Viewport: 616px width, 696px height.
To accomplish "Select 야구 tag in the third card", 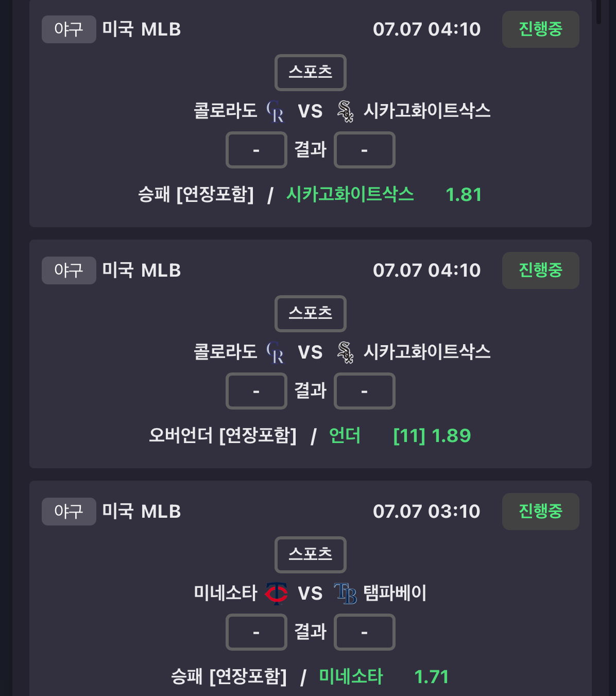I will pyautogui.click(x=69, y=512).
